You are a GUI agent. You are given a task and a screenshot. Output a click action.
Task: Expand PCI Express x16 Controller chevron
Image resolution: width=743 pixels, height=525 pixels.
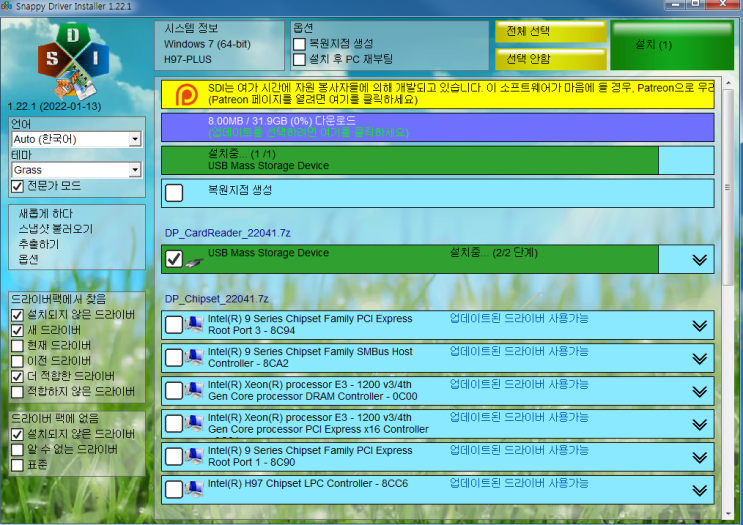[x=699, y=425]
